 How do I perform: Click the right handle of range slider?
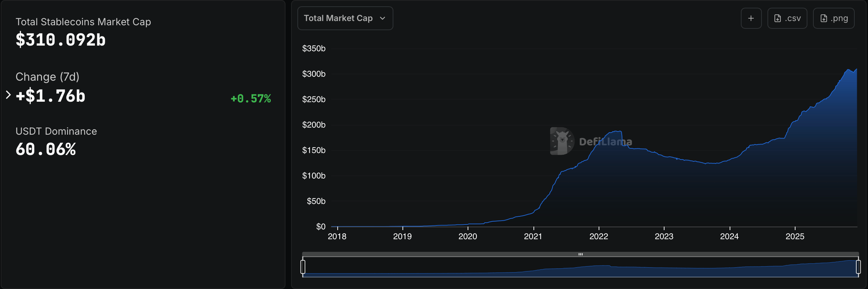(858, 267)
